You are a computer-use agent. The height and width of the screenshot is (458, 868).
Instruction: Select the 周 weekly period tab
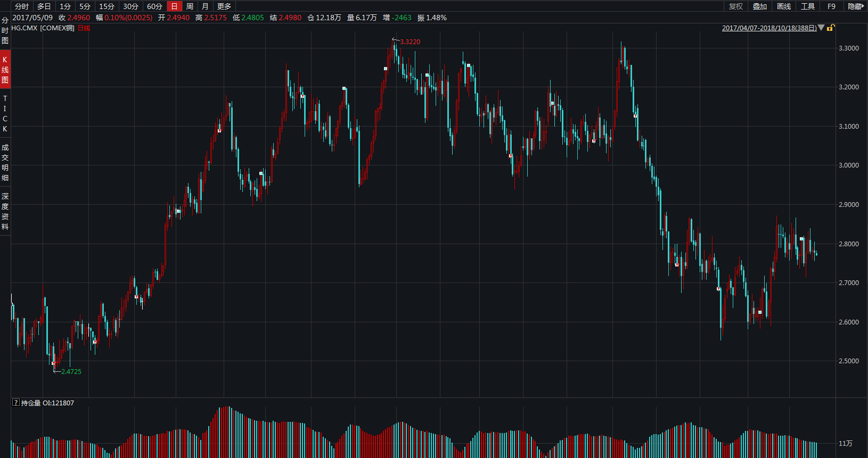click(190, 6)
